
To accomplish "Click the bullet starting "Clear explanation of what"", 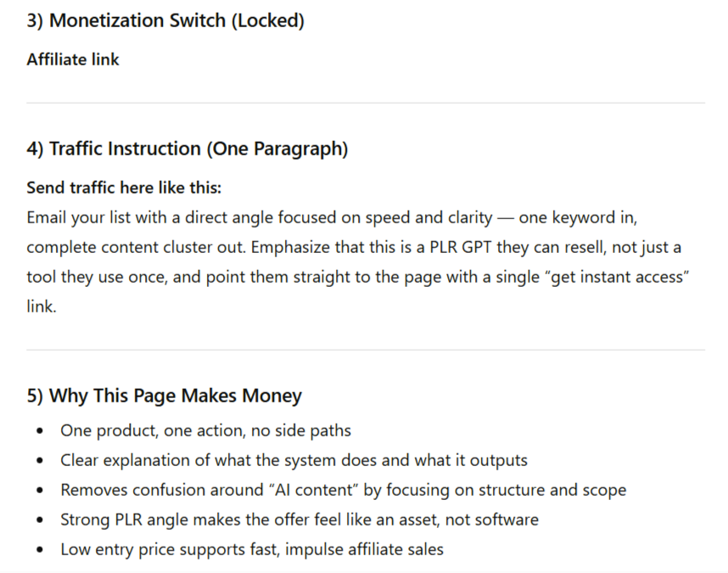I will pos(294,460).
